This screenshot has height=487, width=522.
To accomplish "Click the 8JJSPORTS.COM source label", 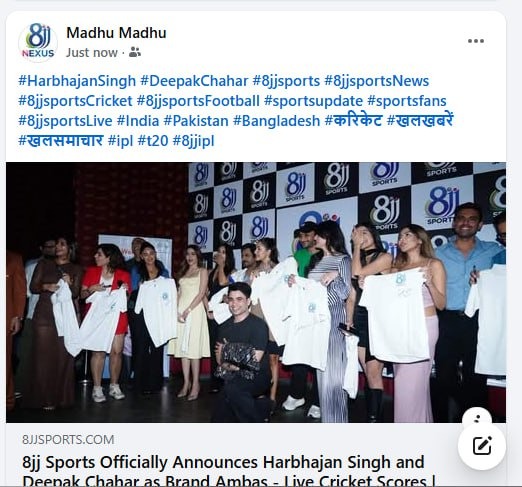I will (x=68, y=440).
